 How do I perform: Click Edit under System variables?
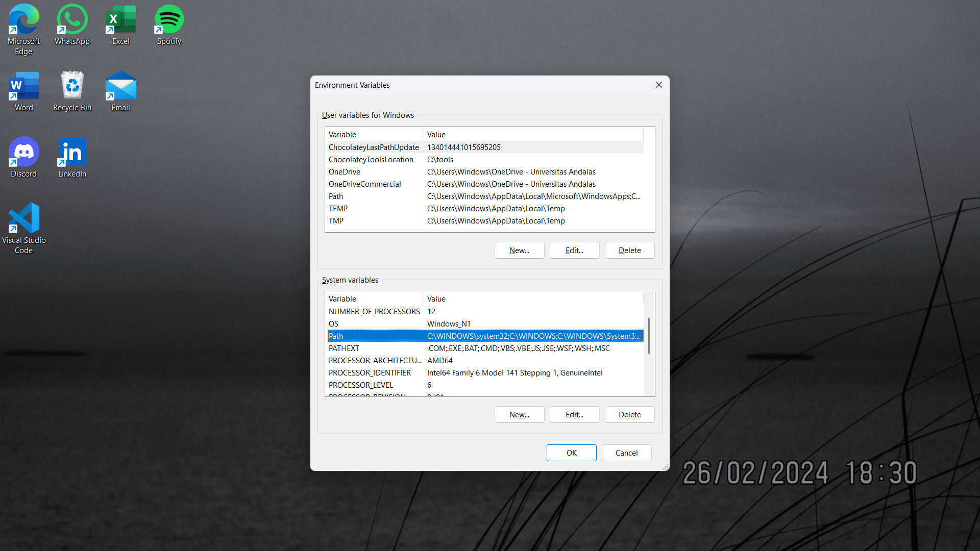pos(574,415)
